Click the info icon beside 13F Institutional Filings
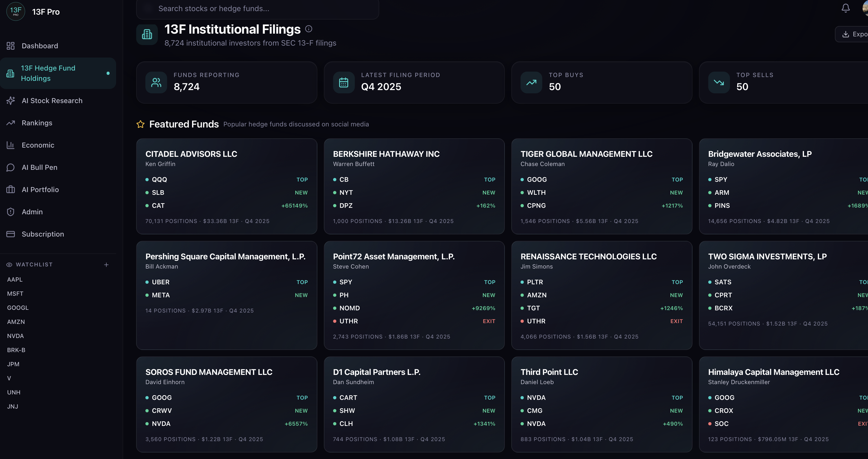The width and height of the screenshot is (868, 459). 309,29
